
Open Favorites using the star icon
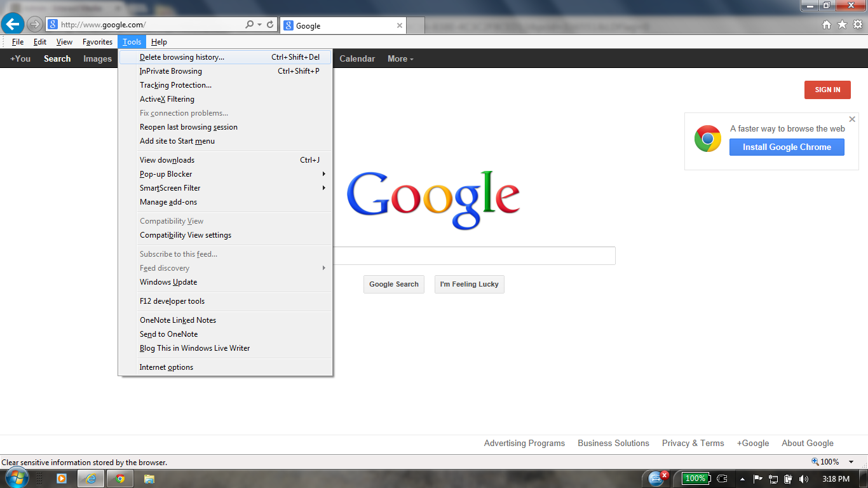[x=842, y=25]
